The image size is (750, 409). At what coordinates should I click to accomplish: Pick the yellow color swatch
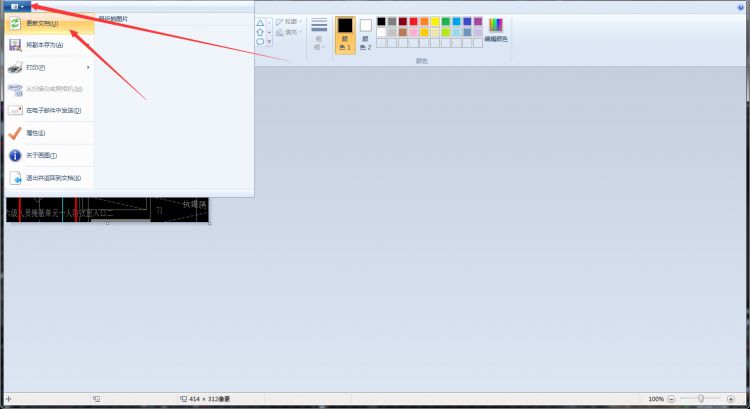pos(435,22)
